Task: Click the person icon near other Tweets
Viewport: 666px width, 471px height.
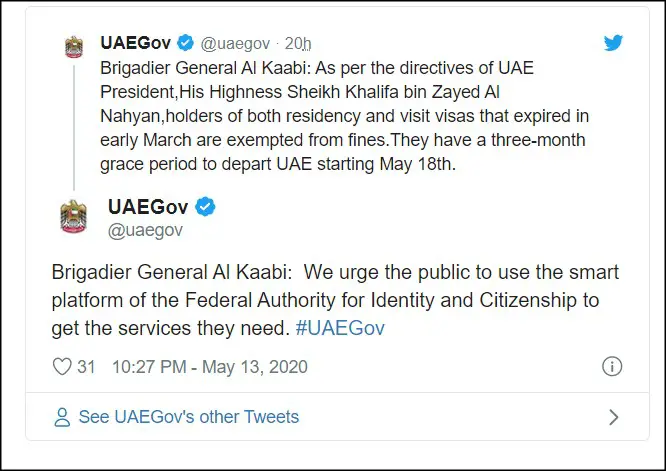Action: (x=62, y=417)
